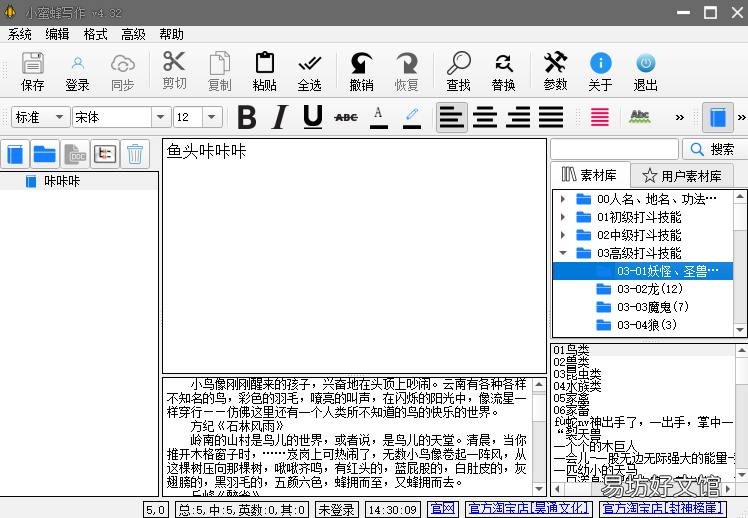
Task: Click the 粘贴 paste icon
Action: tap(264, 71)
